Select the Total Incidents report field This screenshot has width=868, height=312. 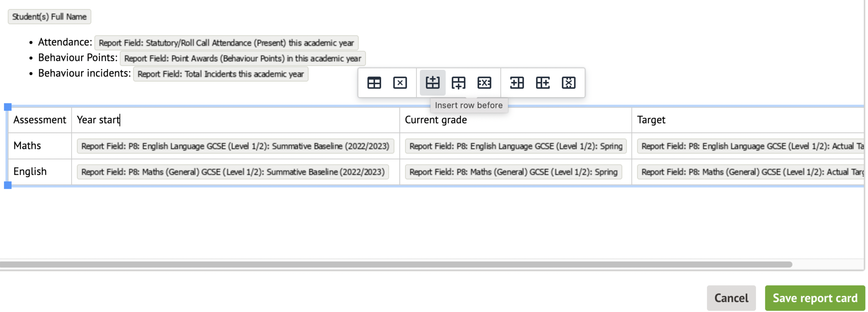pos(221,74)
